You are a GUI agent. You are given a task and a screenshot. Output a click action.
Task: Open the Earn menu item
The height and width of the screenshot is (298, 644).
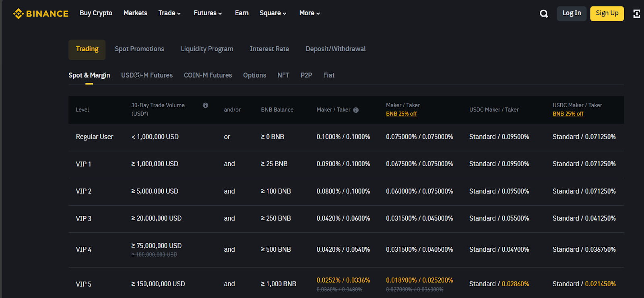point(242,13)
